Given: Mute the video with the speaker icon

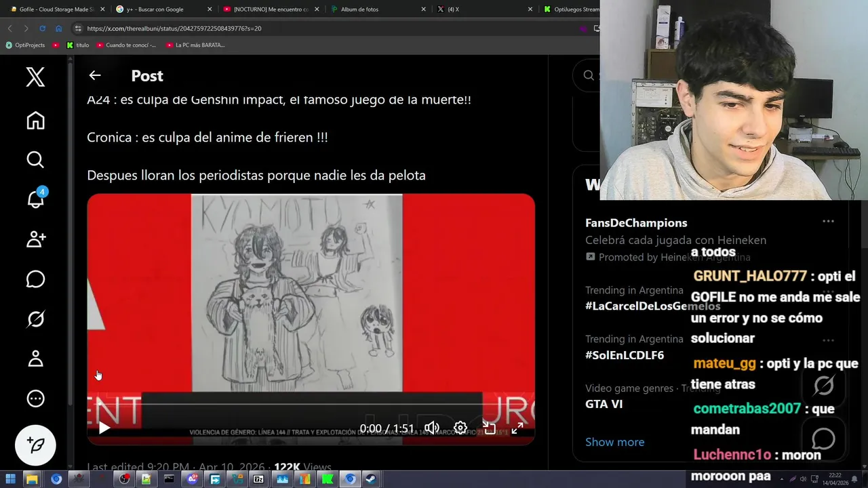Looking at the screenshot, I should [431, 428].
